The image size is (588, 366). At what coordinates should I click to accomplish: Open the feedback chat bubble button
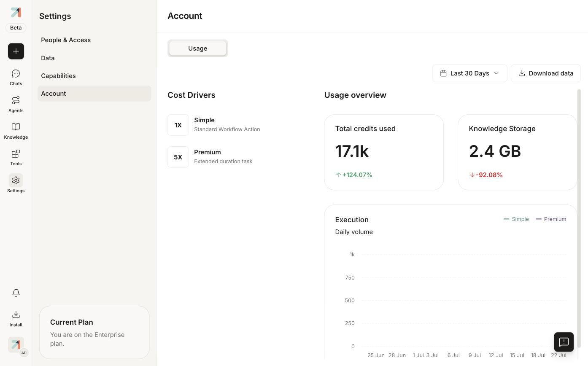click(x=564, y=342)
